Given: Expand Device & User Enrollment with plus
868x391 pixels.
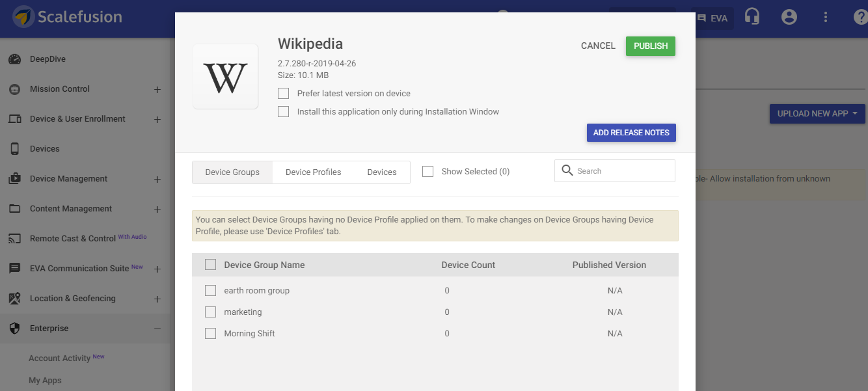Looking at the screenshot, I should (157, 120).
